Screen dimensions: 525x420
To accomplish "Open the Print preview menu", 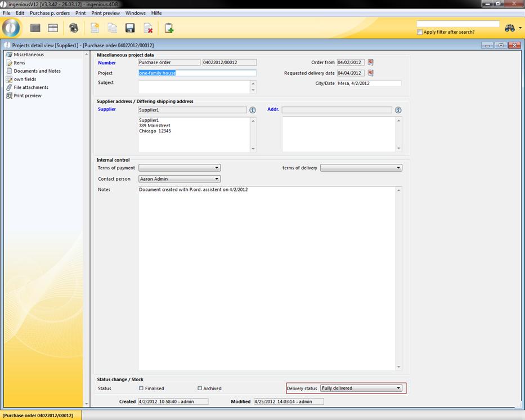I will [x=105, y=13].
